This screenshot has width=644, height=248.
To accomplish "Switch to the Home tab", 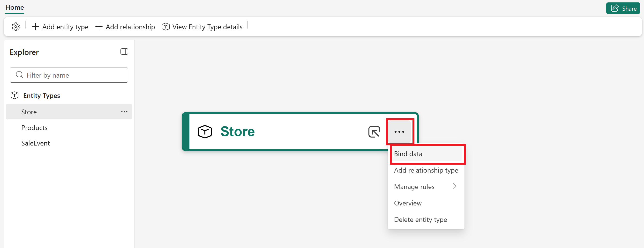I will (15, 7).
